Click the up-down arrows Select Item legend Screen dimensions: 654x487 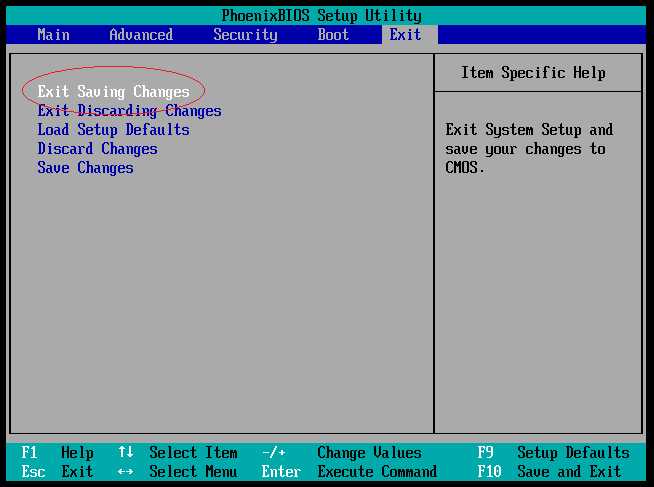[178, 453]
